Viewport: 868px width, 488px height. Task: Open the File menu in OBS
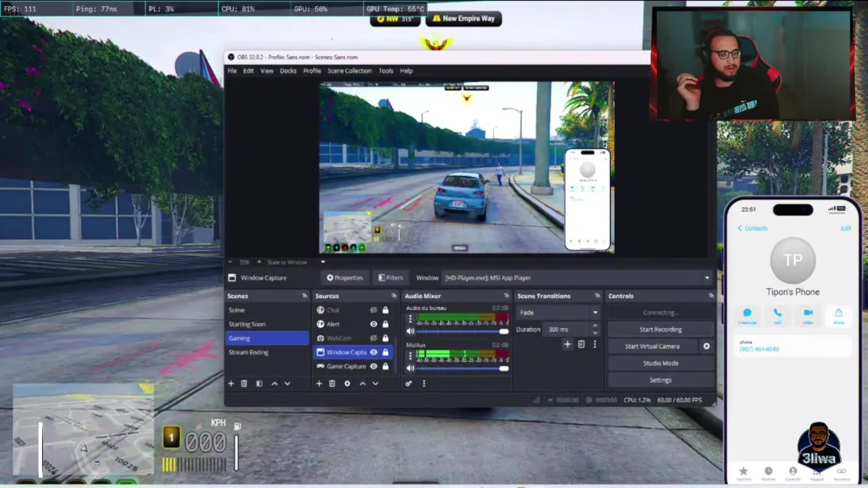(x=232, y=70)
